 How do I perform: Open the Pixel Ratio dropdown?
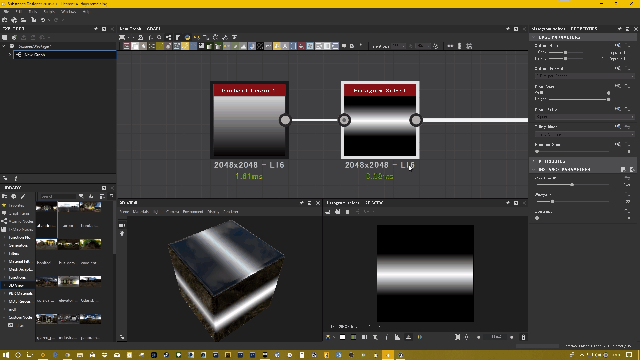click(584, 117)
